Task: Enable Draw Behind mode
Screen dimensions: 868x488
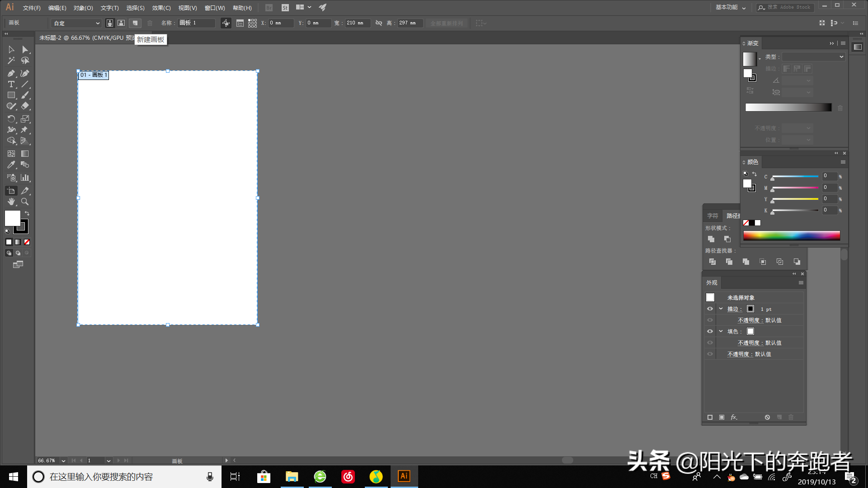Action: point(18,253)
